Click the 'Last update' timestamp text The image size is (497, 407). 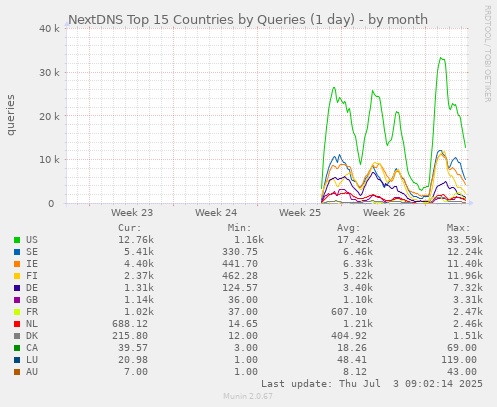[x=372, y=384]
